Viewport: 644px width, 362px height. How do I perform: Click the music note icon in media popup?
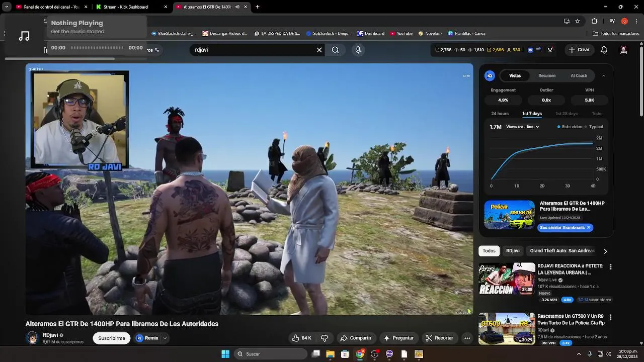pos(24,36)
